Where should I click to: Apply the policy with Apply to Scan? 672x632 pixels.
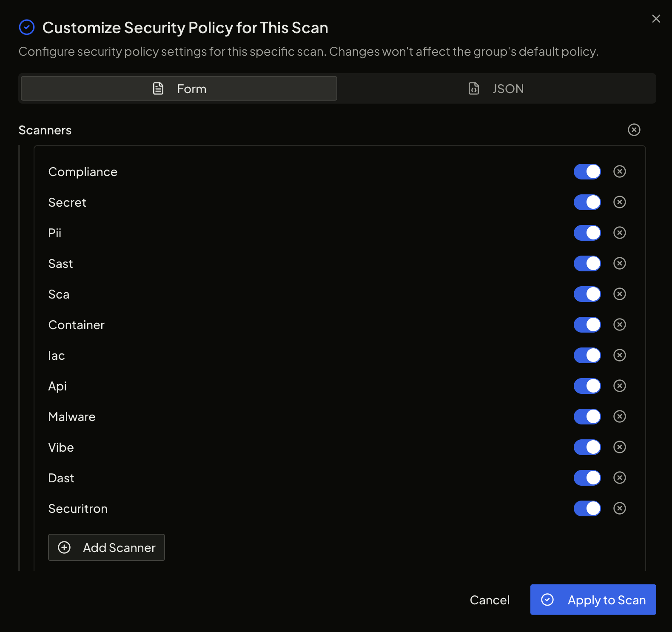coord(593,600)
